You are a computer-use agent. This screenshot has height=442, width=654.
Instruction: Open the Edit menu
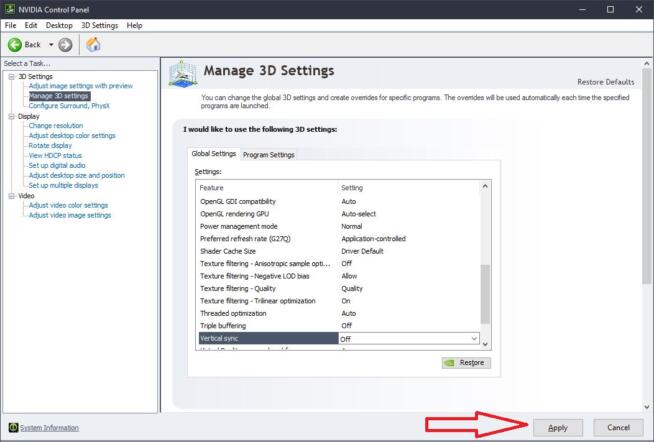[31, 25]
